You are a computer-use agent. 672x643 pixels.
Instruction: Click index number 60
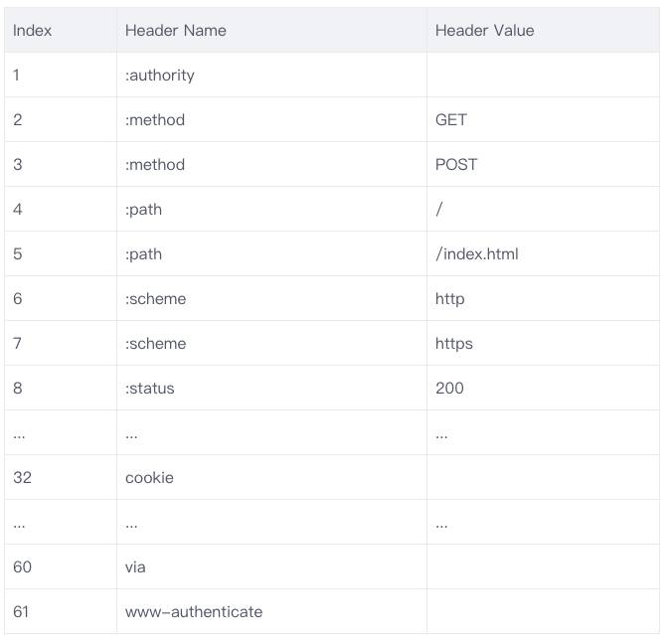[22, 567]
